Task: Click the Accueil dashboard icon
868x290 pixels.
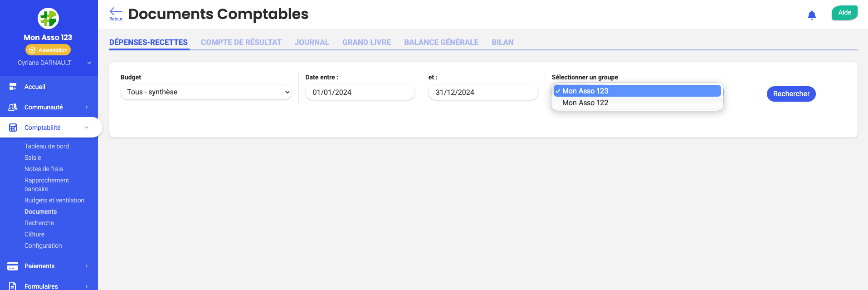Action: pyautogui.click(x=13, y=87)
